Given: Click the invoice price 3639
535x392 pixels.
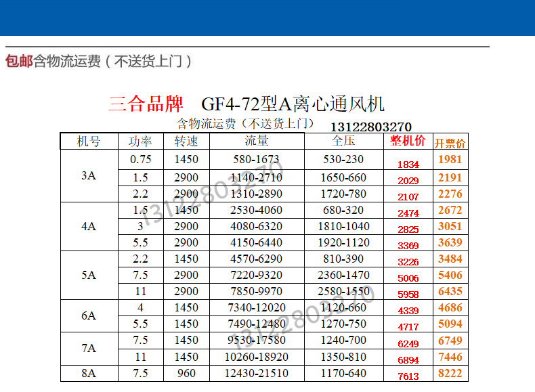Looking at the screenshot, I should coord(450,242).
